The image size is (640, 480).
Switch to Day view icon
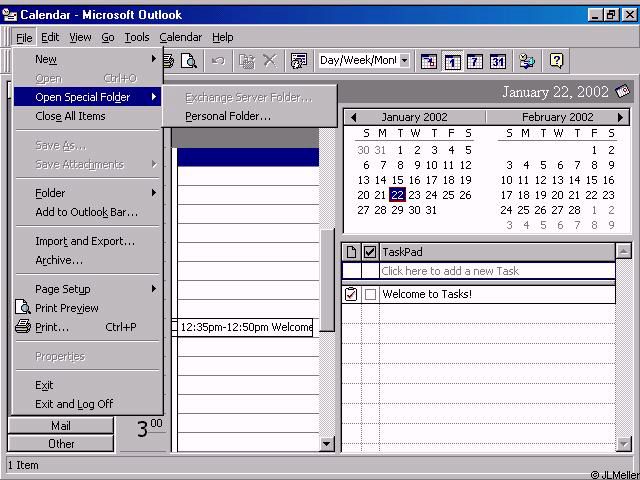tap(452, 62)
